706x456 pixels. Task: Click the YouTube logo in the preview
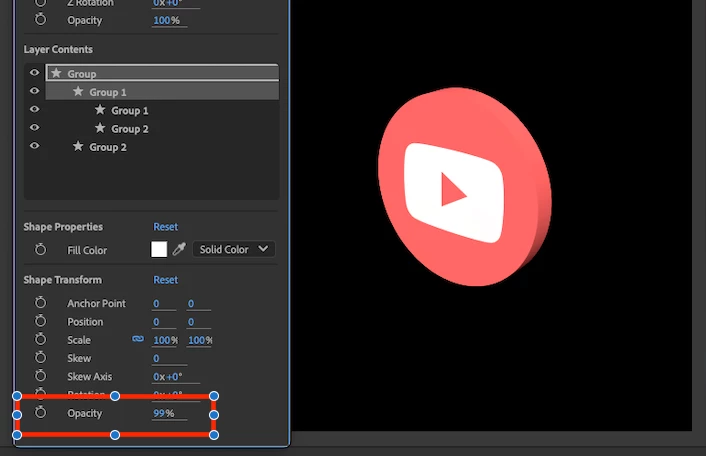pos(465,186)
